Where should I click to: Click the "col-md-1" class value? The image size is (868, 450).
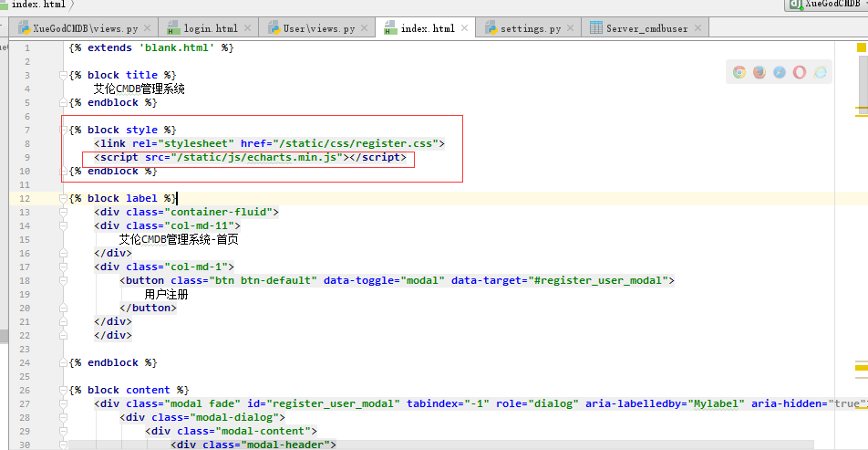pos(196,267)
